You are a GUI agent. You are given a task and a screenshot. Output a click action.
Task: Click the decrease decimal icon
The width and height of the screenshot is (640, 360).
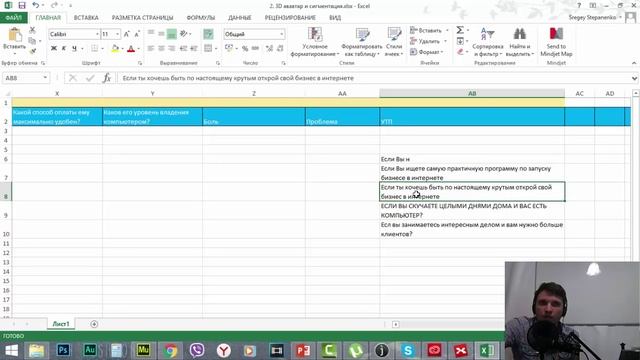[x=280, y=49]
